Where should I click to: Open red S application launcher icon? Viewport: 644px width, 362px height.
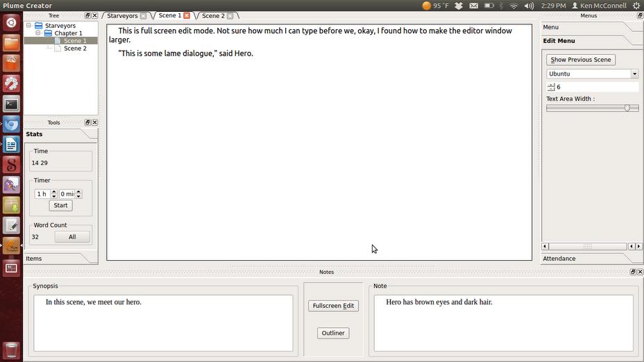point(11,164)
